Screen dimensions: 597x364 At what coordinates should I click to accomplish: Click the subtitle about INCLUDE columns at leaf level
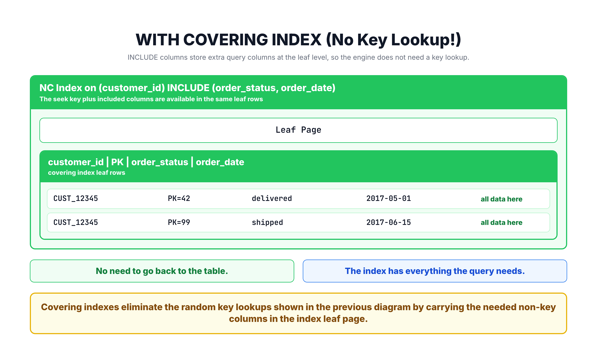pyautogui.click(x=298, y=57)
